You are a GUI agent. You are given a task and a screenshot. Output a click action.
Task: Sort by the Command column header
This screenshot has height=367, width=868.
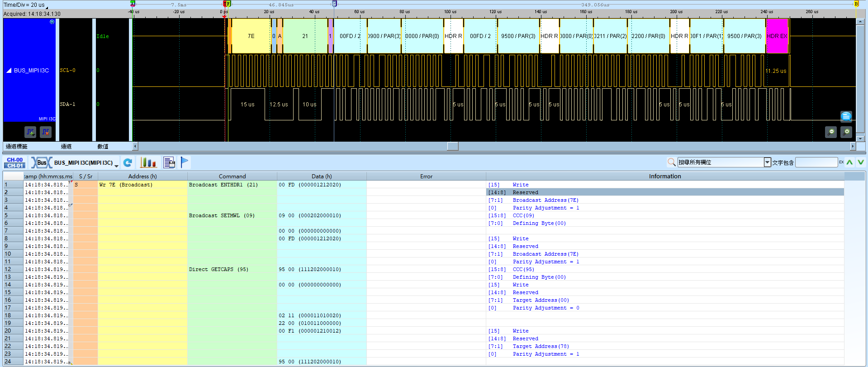click(x=232, y=176)
